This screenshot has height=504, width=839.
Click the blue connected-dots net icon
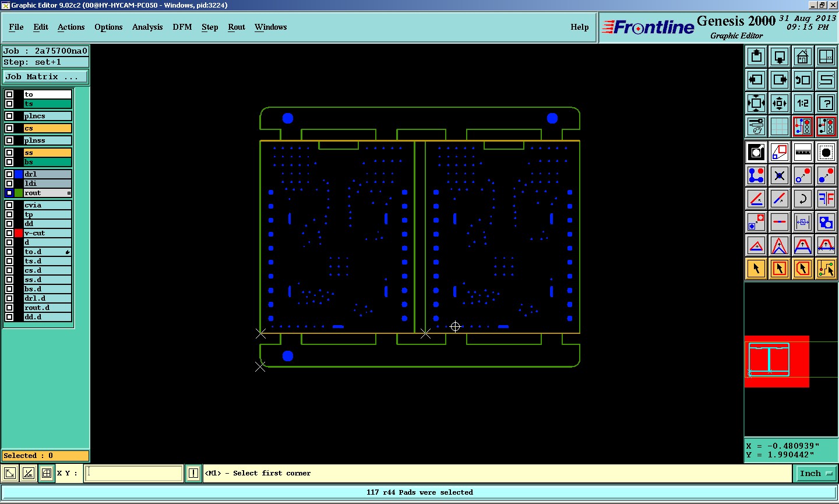click(756, 175)
